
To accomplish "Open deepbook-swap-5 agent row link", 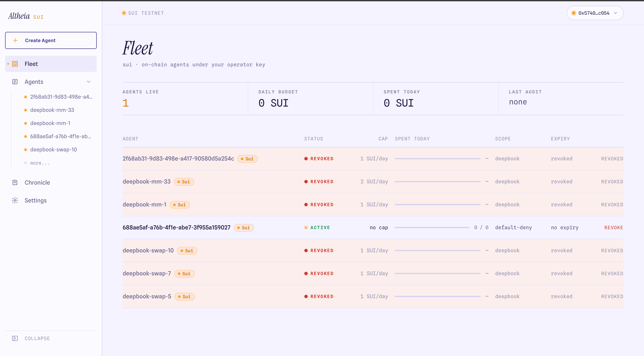I will point(147,296).
